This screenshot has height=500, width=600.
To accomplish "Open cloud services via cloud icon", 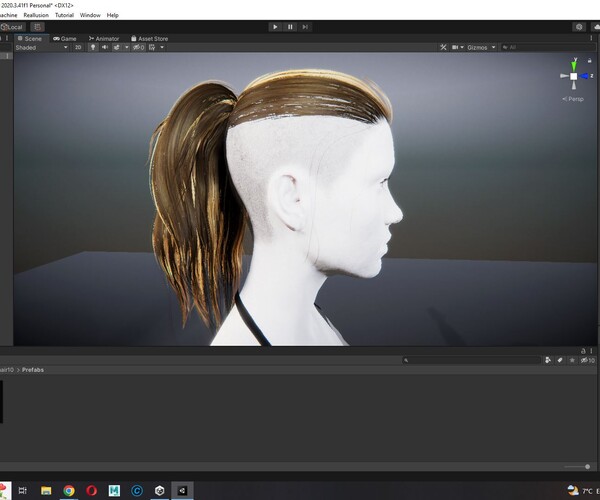I will click(x=596, y=27).
